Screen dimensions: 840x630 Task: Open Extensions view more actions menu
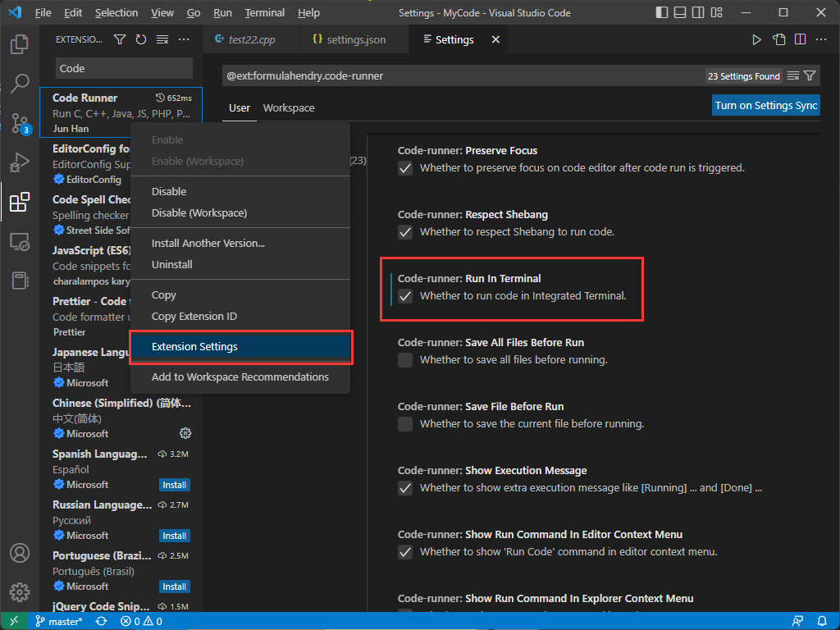point(184,39)
